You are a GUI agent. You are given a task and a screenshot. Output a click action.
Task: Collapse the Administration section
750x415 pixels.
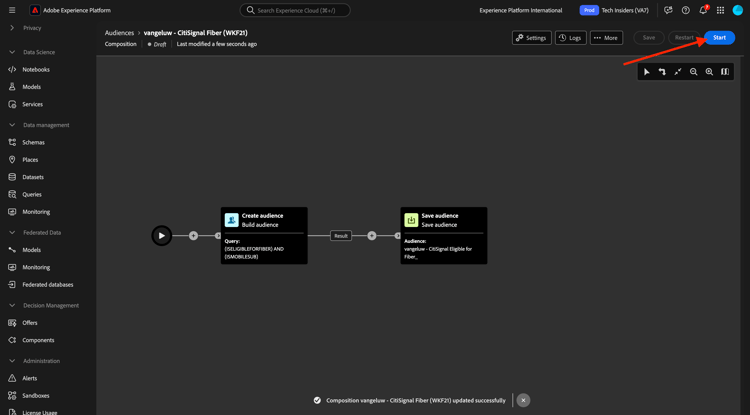pyautogui.click(x=12, y=361)
